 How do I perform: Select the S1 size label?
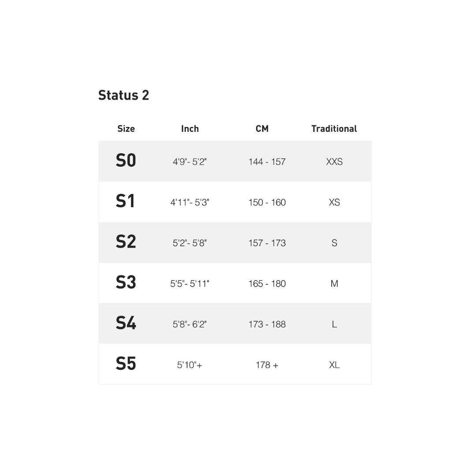tap(125, 201)
